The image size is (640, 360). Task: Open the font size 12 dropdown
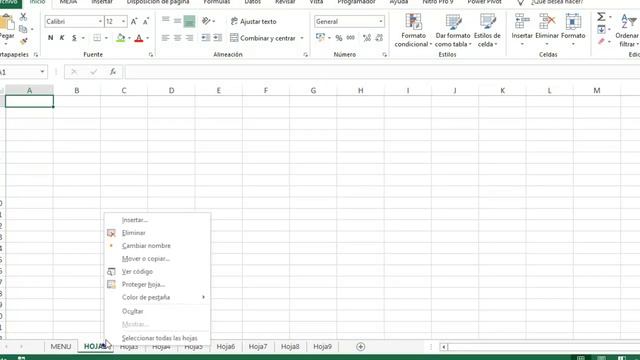123,21
